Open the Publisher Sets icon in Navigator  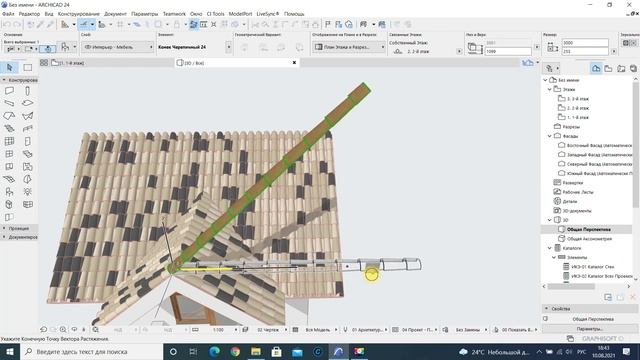coord(633,68)
